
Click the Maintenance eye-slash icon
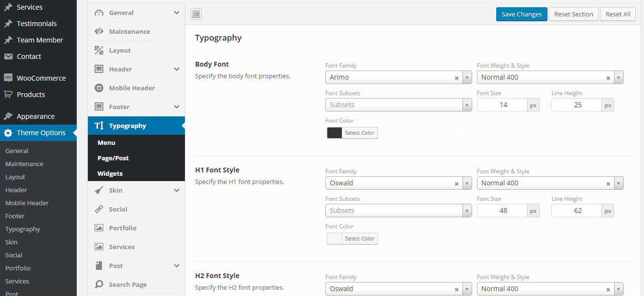[99, 31]
